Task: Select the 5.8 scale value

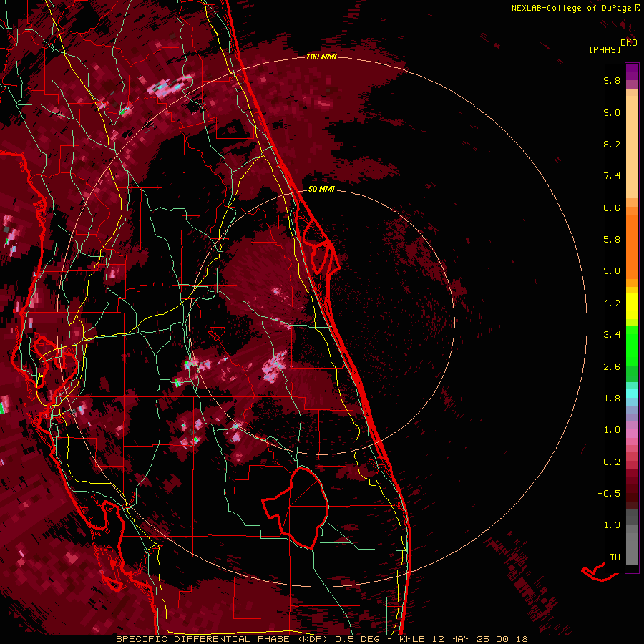Action: coord(612,240)
